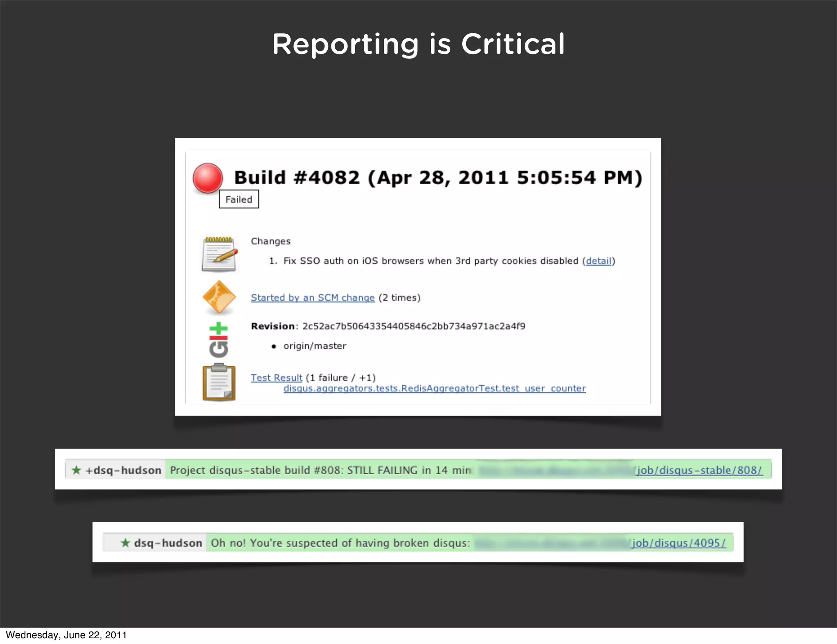Click the origin/master branch entry

pos(315,346)
